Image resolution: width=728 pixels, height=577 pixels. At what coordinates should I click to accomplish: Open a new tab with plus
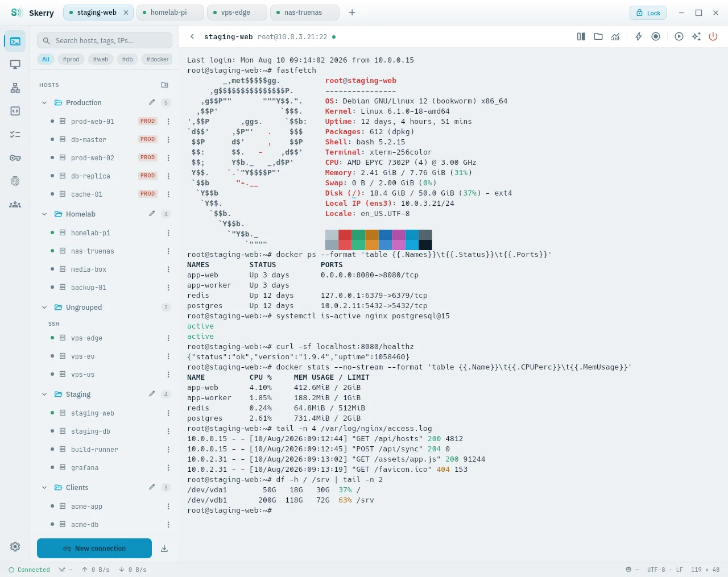[x=352, y=13]
